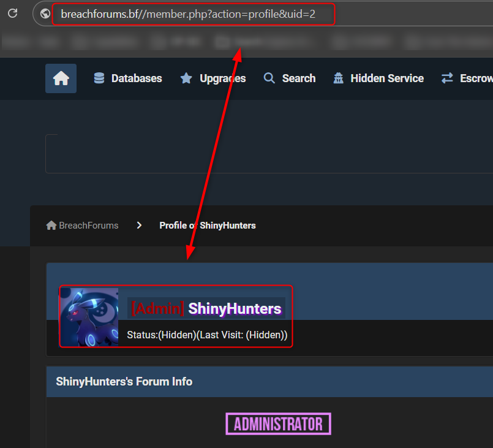The image size is (493, 448).
Task: Reload the page with the refresh icon
Action: [13, 13]
